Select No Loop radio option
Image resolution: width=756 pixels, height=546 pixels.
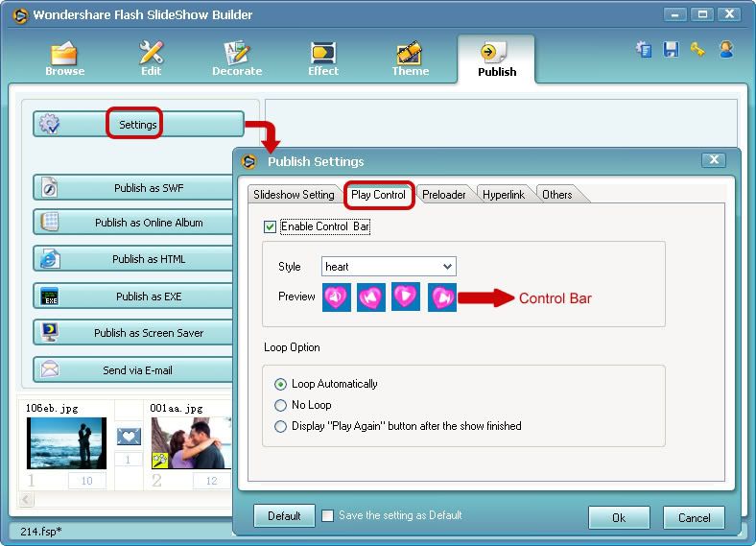point(280,405)
